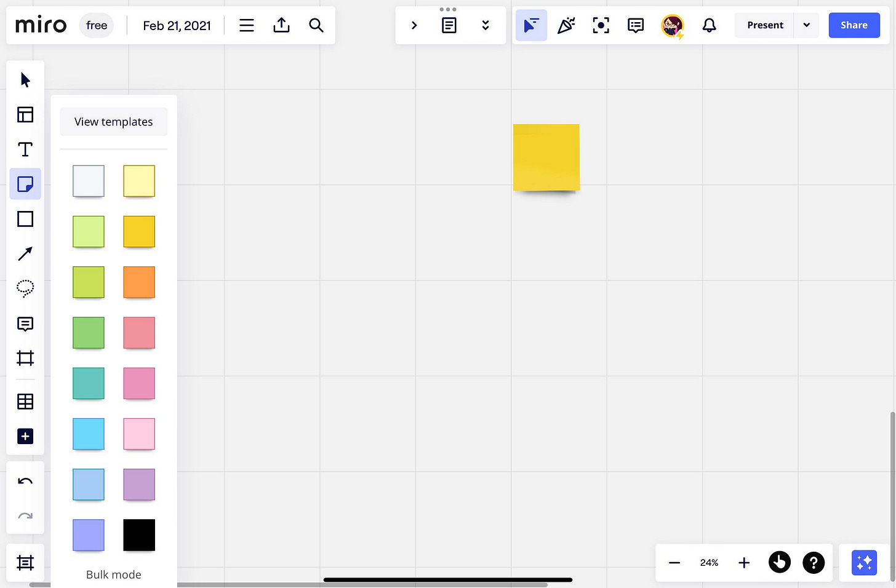896x588 pixels.
Task: Select the cursor Select tool
Action: point(25,80)
